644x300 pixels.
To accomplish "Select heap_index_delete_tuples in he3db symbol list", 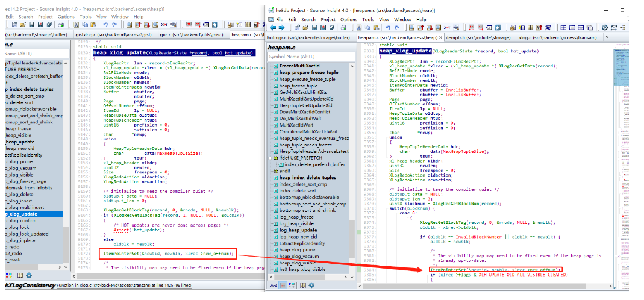I will pyautogui.click(x=308, y=178).
